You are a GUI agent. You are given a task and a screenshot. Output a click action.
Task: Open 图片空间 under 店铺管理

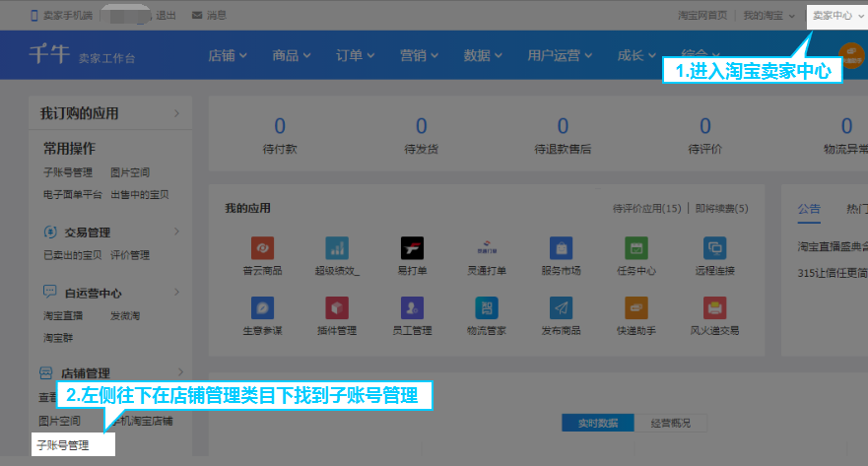(x=59, y=421)
